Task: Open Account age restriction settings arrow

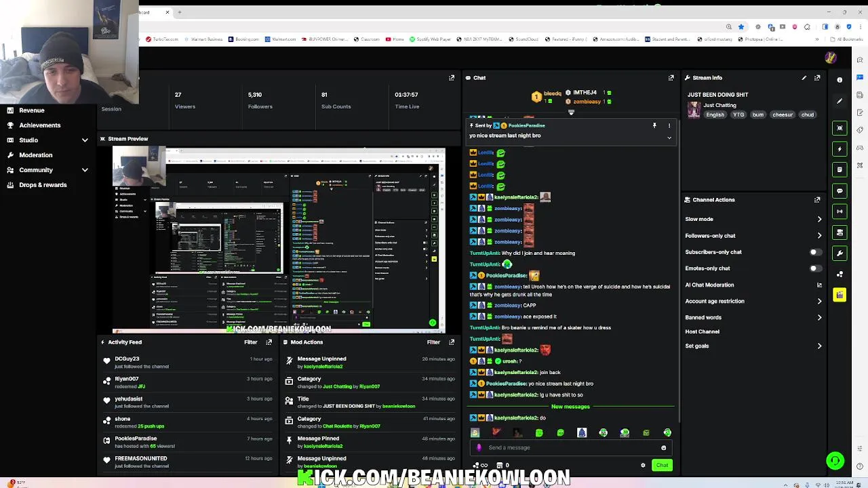Action: [819, 301]
